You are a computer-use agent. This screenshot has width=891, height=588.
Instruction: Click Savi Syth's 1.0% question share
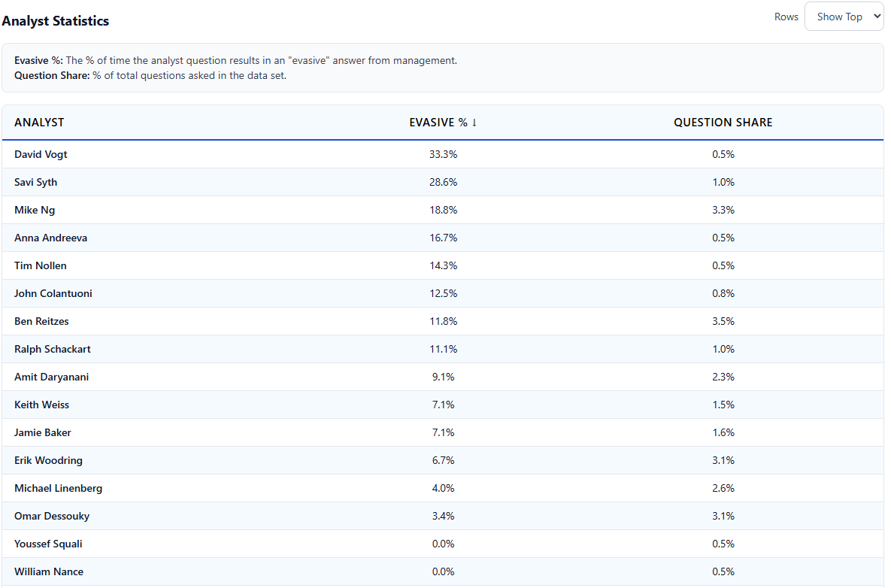pos(723,183)
